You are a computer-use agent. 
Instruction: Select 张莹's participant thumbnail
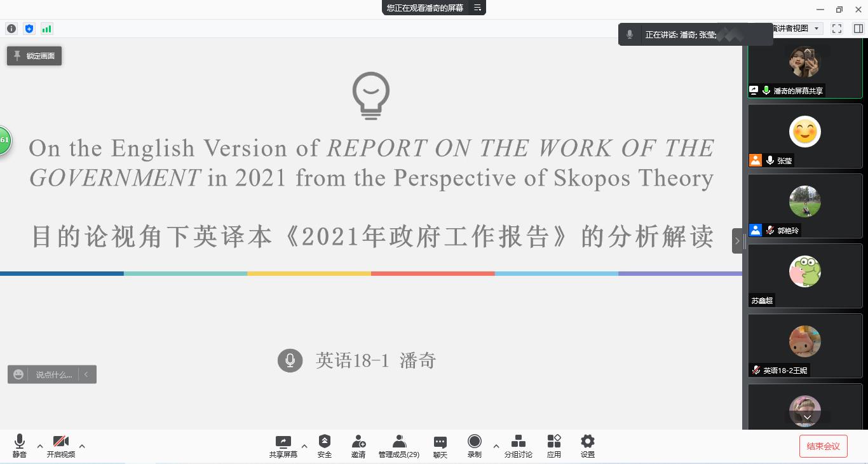(x=805, y=135)
